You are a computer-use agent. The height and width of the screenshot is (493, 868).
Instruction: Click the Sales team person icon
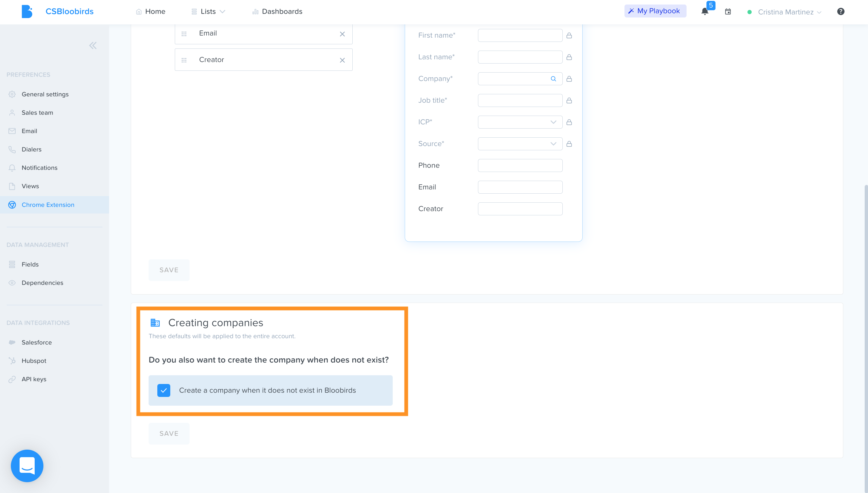[12, 113]
